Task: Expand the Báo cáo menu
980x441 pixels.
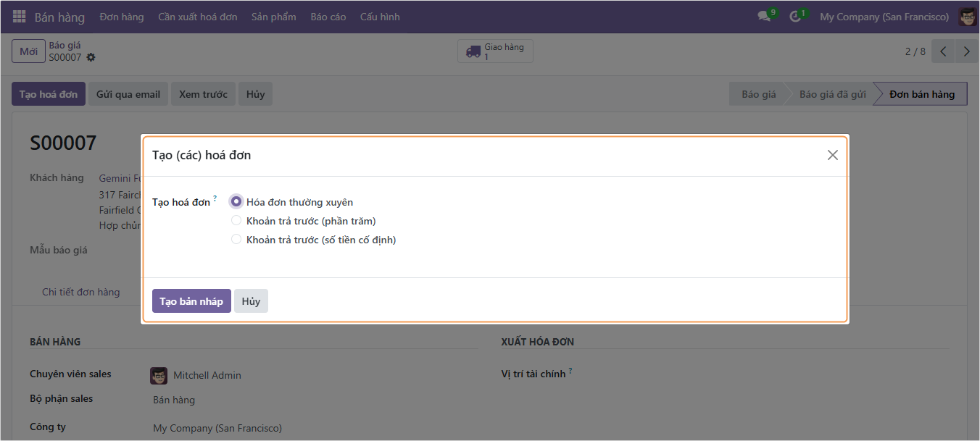Action: point(328,17)
